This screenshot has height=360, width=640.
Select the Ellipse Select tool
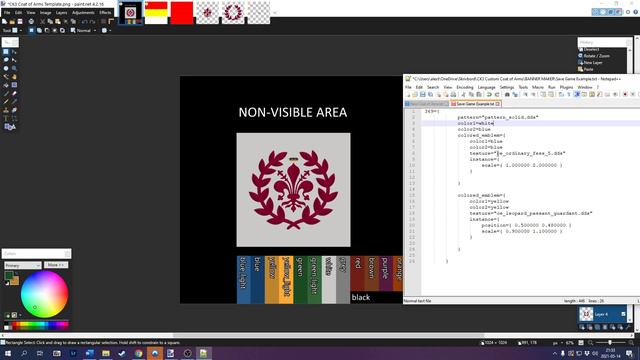tap(6, 68)
